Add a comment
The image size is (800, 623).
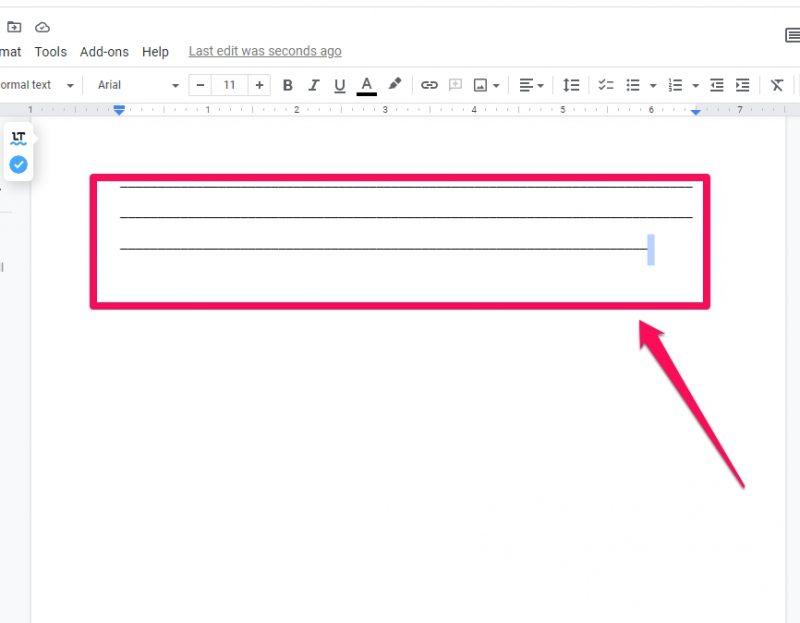(x=455, y=85)
